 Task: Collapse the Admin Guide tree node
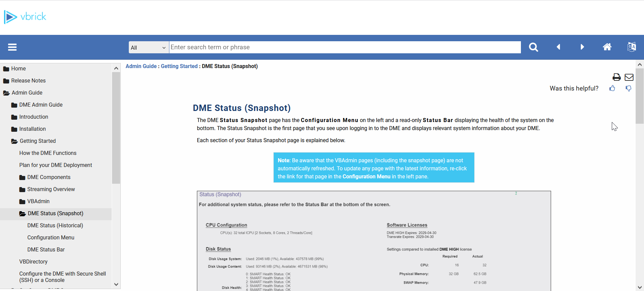click(27, 93)
